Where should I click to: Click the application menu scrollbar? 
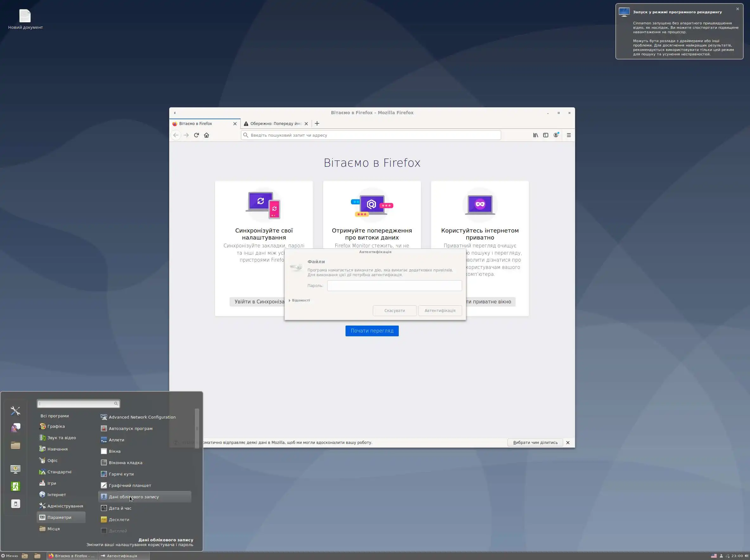coord(197,429)
